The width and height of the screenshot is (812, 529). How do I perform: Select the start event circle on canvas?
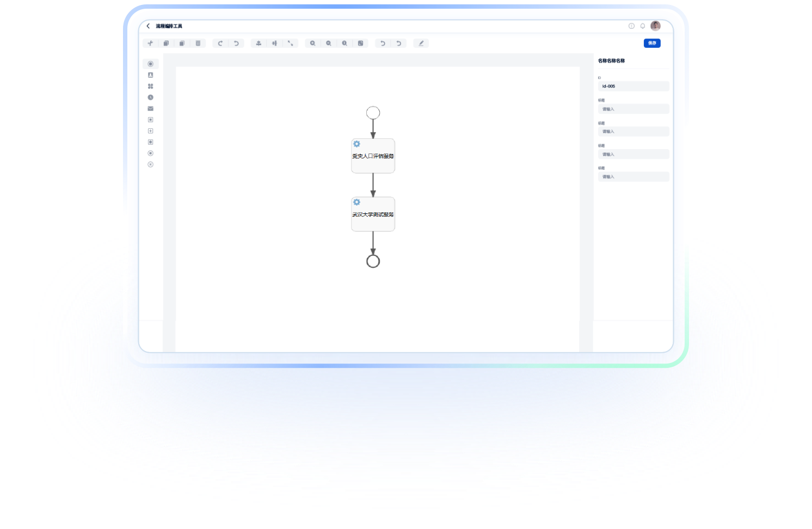373,113
